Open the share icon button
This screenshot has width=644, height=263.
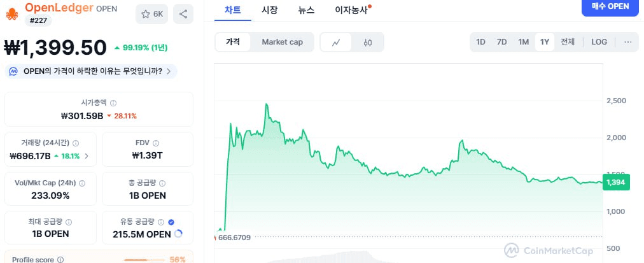pos(183,14)
